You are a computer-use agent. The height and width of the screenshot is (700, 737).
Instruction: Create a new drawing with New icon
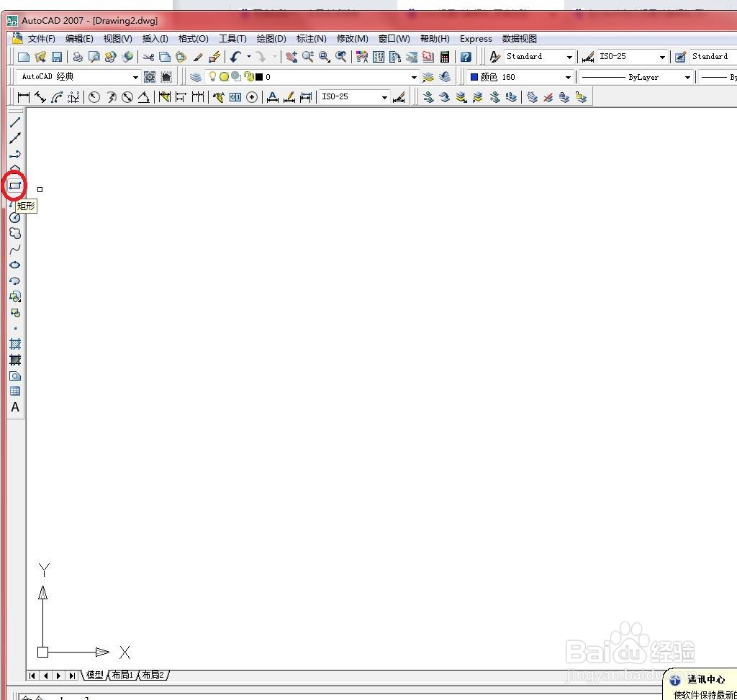(x=23, y=57)
